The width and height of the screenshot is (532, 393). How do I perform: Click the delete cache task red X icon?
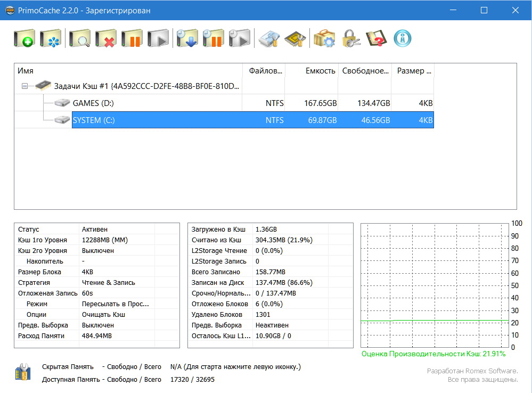coord(105,38)
